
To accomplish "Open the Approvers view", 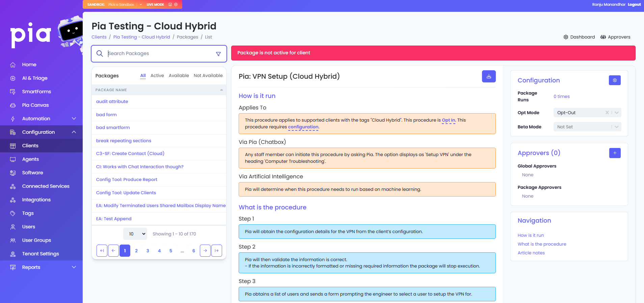I will pyautogui.click(x=615, y=37).
